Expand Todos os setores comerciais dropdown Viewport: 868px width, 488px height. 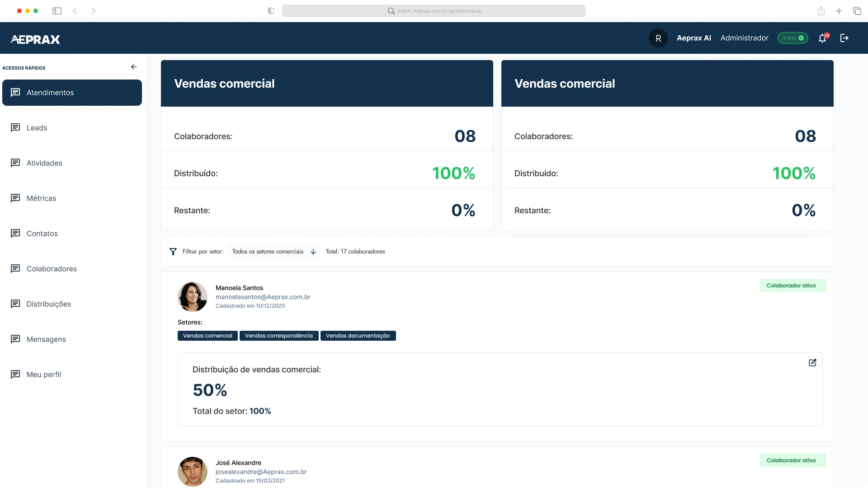coord(273,252)
